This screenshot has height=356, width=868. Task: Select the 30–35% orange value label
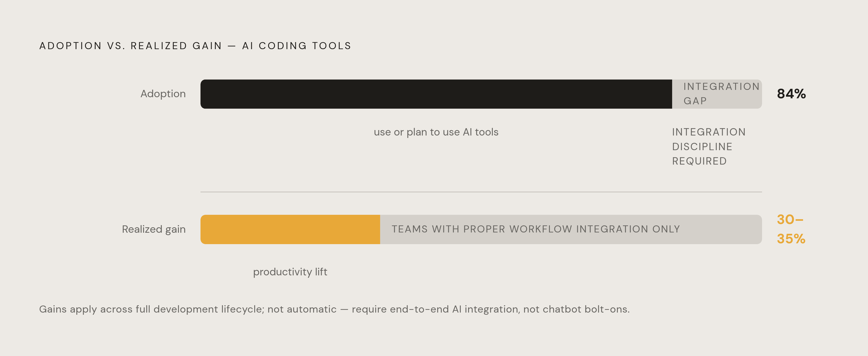point(791,229)
